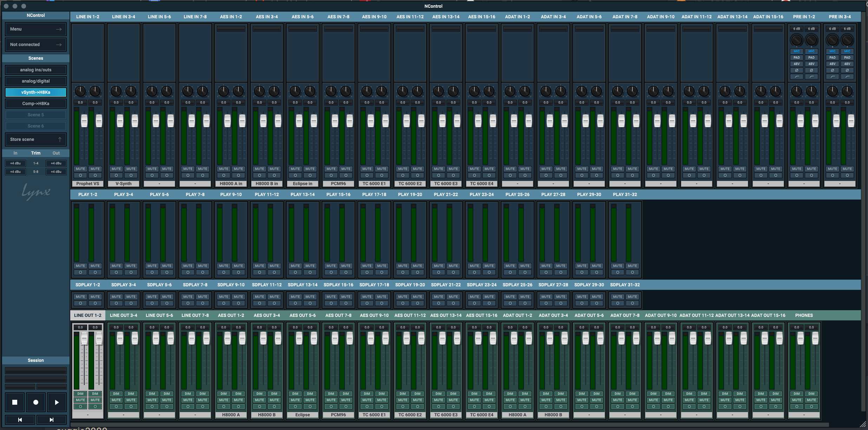The width and height of the screenshot is (868, 430).
Task: Recall the Comp->H8Ka scene
Action: pos(36,104)
